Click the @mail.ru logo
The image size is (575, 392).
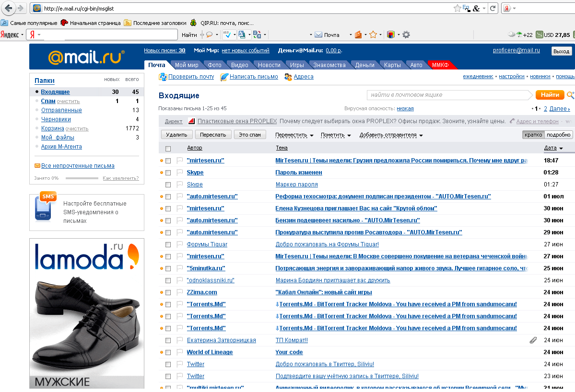point(86,57)
